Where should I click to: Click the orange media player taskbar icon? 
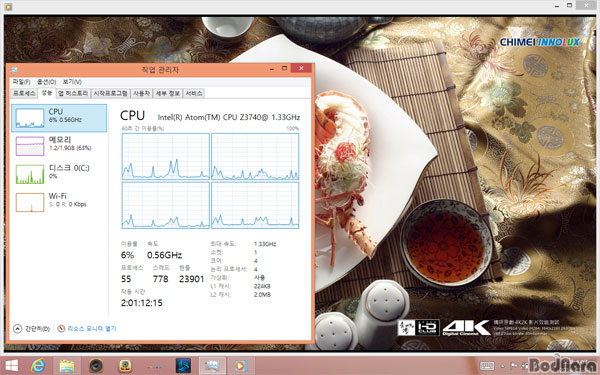[x=241, y=366]
